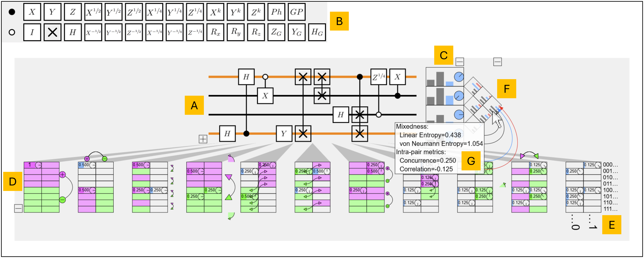Toggle the anti-control on top qubit wire
This screenshot has height=258, width=644.
[x=265, y=77]
